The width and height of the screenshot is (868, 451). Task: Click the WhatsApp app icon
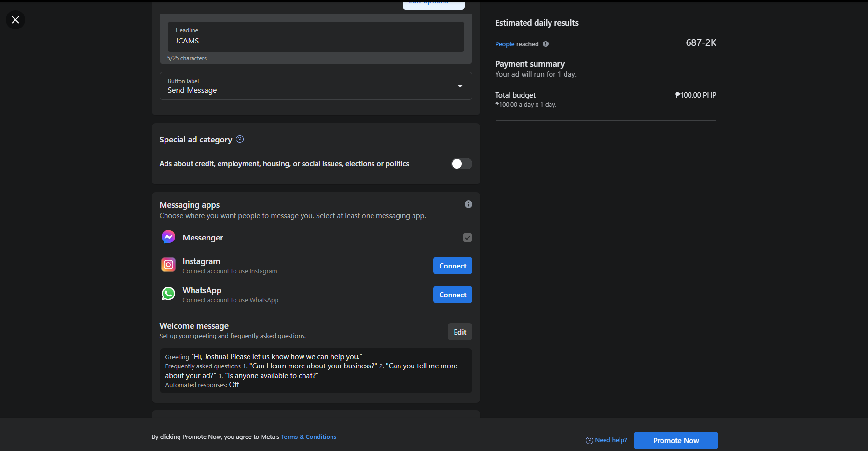pyautogui.click(x=168, y=294)
